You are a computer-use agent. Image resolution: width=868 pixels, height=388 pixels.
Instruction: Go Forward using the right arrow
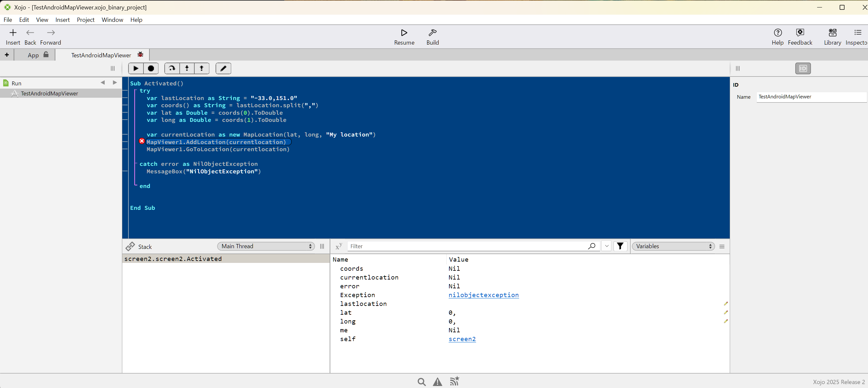pyautogui.click(x=51, y=33)
